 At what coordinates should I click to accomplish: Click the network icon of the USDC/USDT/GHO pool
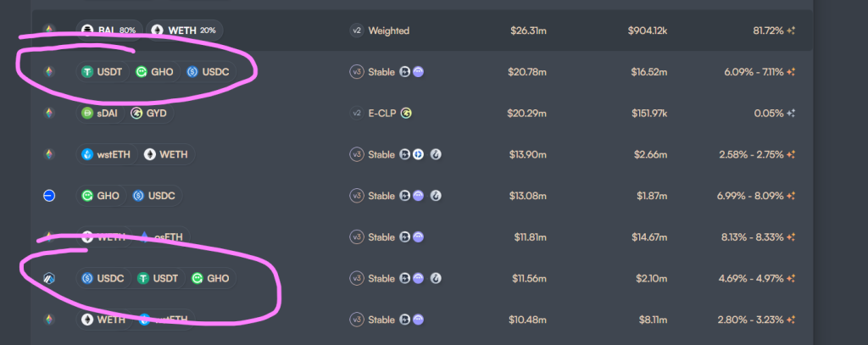[x=49, y=278]
